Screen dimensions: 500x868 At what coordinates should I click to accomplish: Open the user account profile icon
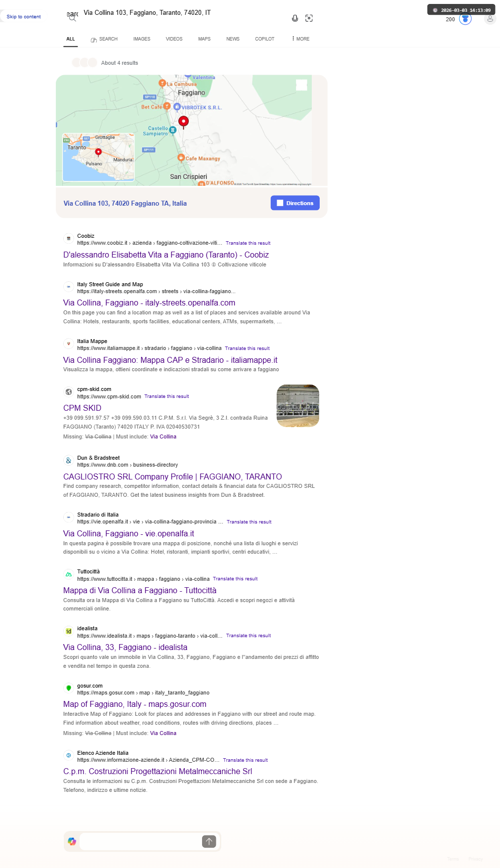coord(490,19)
